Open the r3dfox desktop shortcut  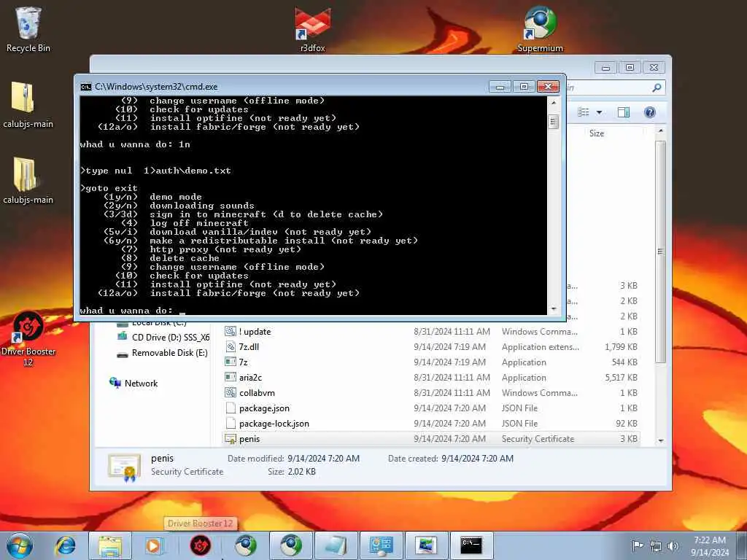point(312,28)
